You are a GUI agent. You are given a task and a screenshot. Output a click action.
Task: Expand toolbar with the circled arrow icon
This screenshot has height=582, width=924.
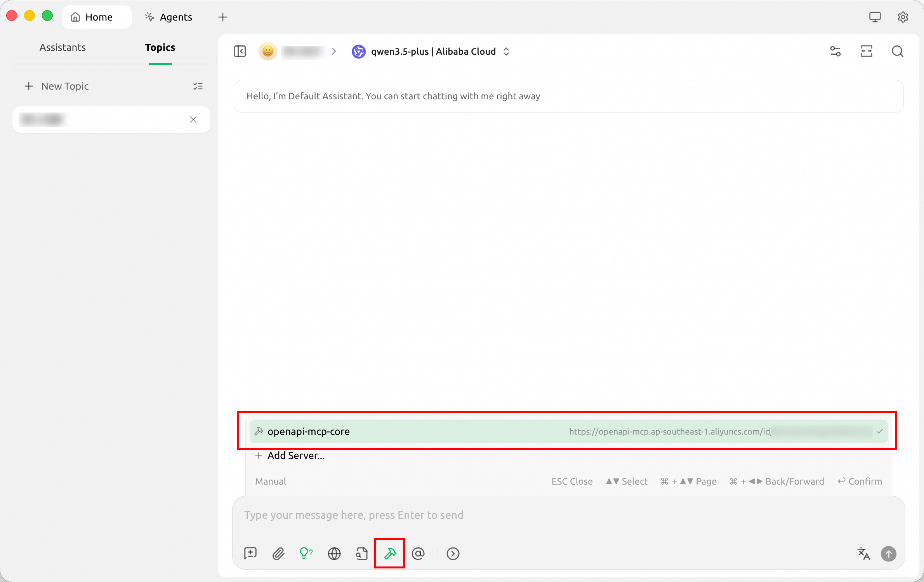(453, 554)
